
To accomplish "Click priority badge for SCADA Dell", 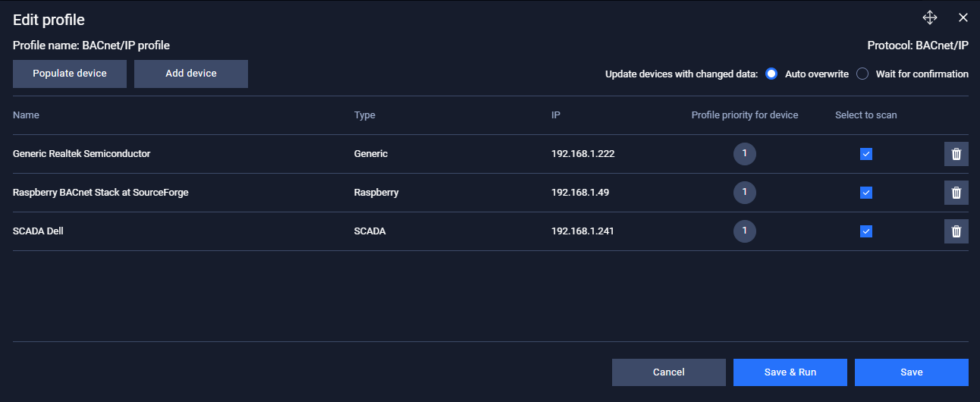I will pos(745,231).
